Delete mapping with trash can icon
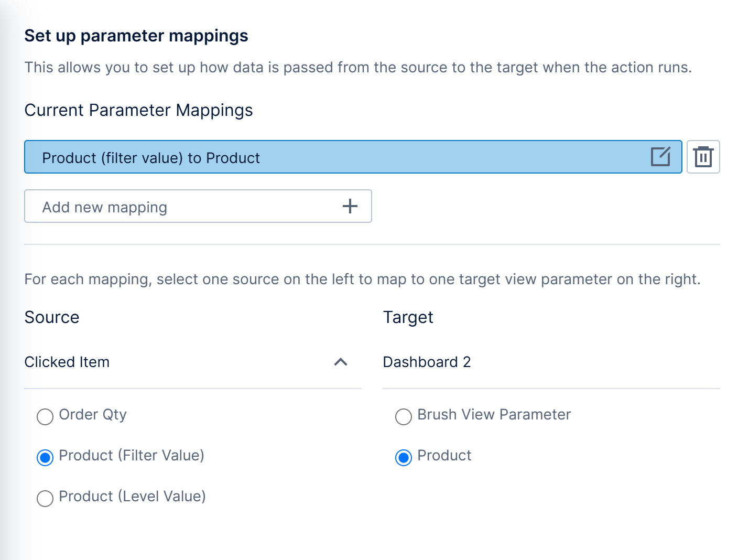749x560 pixels. tap(703, 157)
